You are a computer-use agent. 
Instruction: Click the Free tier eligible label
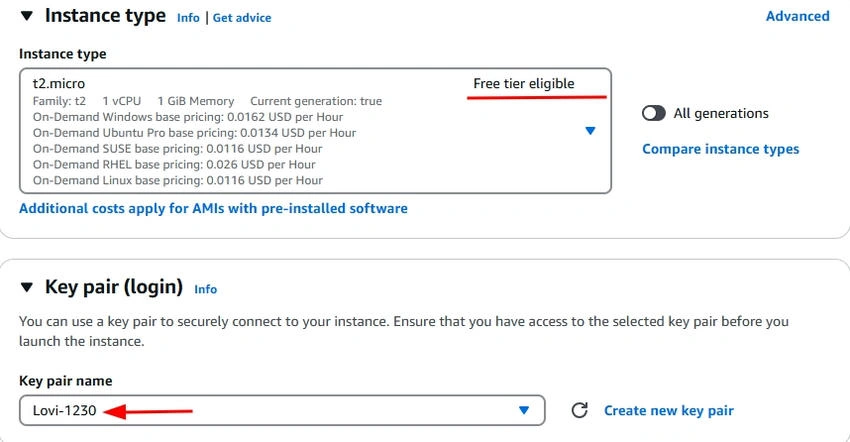click(x=524, y=84)
